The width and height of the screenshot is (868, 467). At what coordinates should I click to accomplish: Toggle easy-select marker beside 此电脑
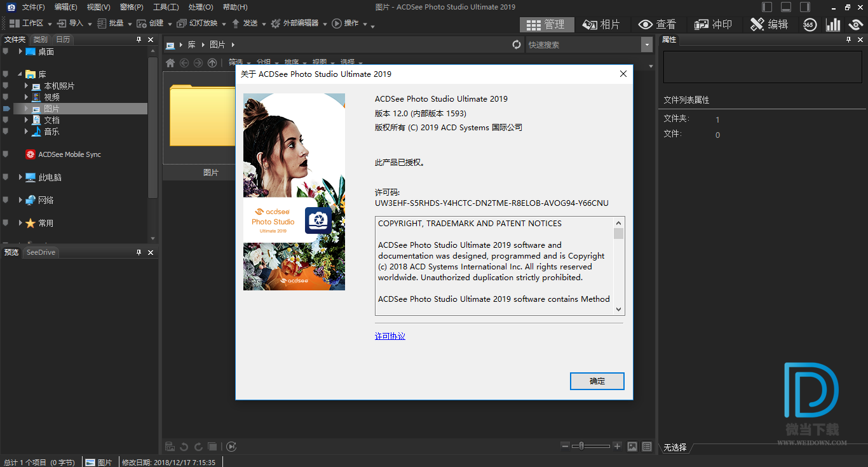tap(6, 177)
